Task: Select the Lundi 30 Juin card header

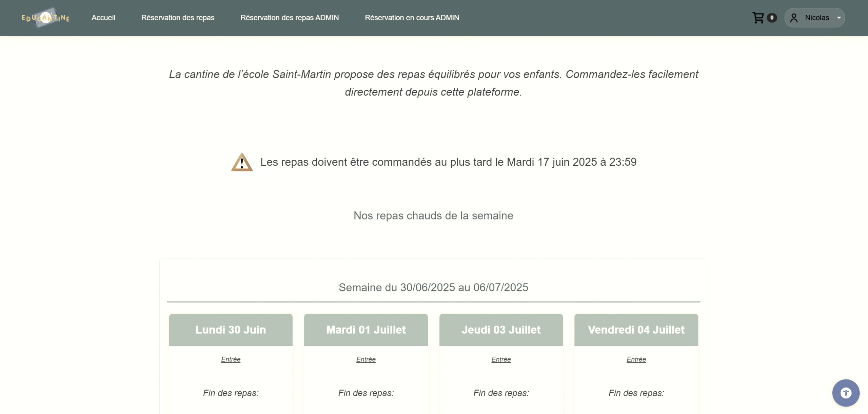Action: click(231, 330)
